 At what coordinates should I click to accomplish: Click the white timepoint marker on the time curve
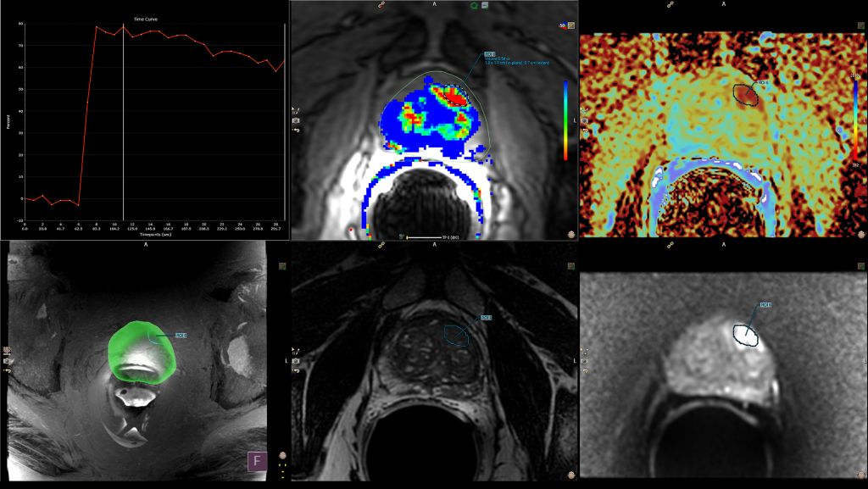(x=123, y=122)
